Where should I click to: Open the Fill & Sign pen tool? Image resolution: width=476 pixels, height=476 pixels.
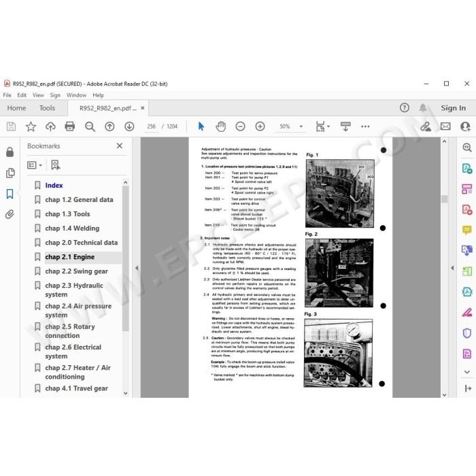[x=467, y=312]
